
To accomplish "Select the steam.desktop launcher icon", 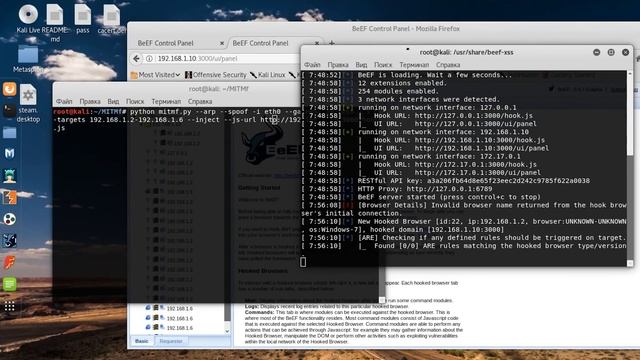I will (28, 104).
